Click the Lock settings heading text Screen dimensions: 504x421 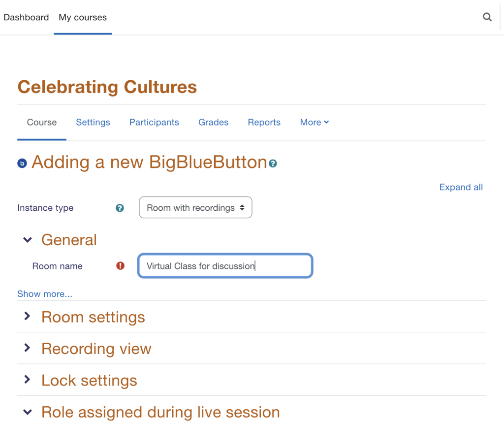89,381
